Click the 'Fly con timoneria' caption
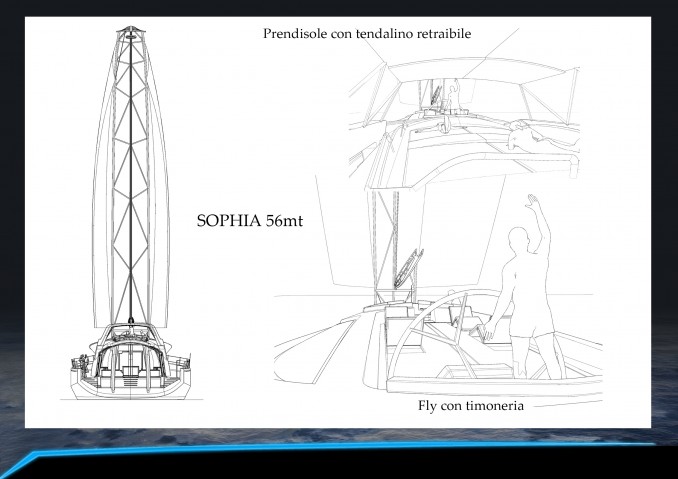Image resolution: width=678 pixels, height=479 pixels. coord(471,406)
